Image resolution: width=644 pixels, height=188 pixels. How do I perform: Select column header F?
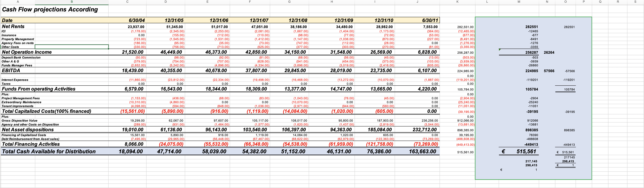click(250, 2)
